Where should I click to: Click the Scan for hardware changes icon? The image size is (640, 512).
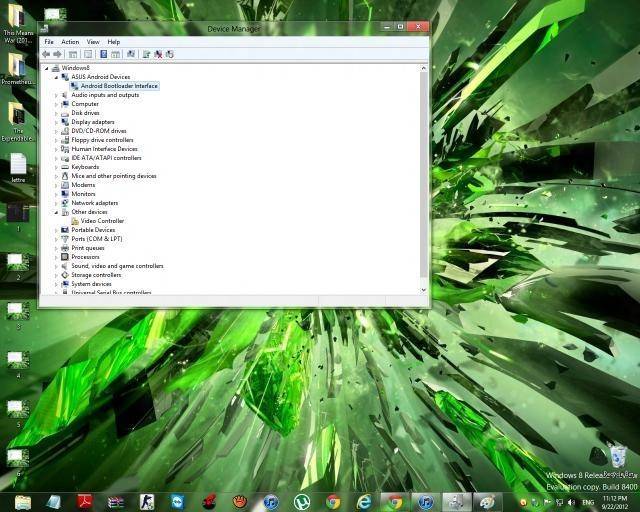[x=131, y=54]
